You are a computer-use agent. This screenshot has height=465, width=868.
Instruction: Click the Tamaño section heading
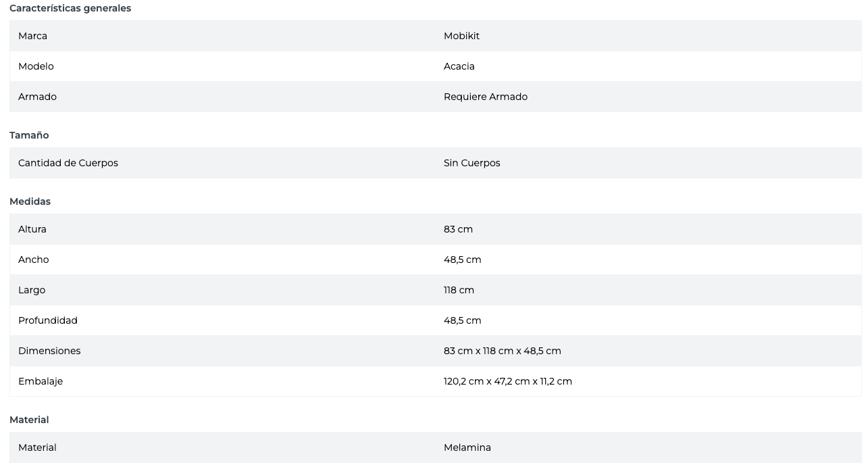tap(29, 135)
